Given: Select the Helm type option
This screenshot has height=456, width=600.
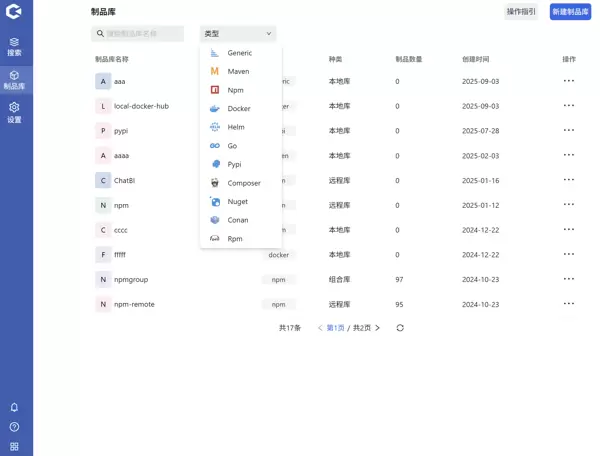Looking at the screenshot, I should [235, 127].
